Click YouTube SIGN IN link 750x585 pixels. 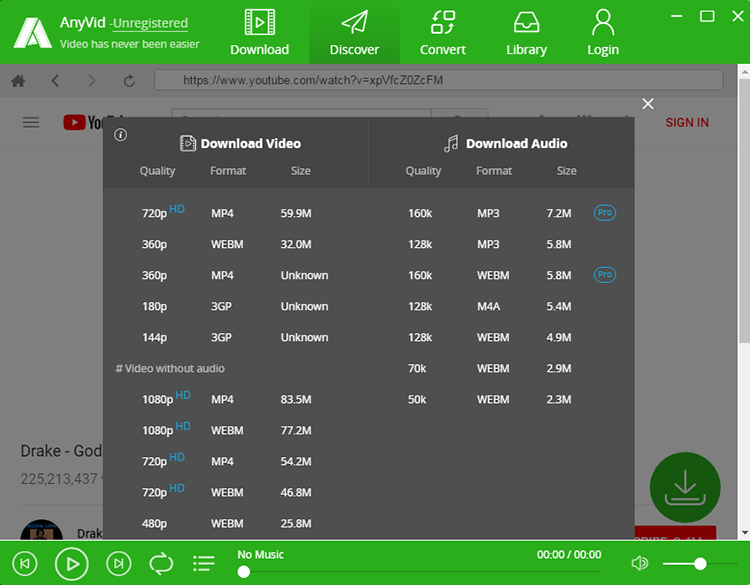pyautogui.click(x=687, y=122)
